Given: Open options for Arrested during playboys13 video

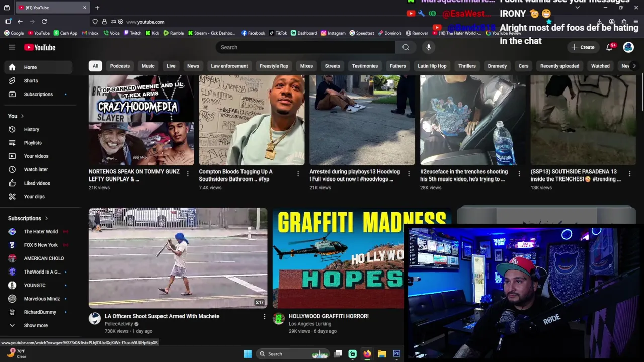Looking at the screenshot, I should (409, 174).
